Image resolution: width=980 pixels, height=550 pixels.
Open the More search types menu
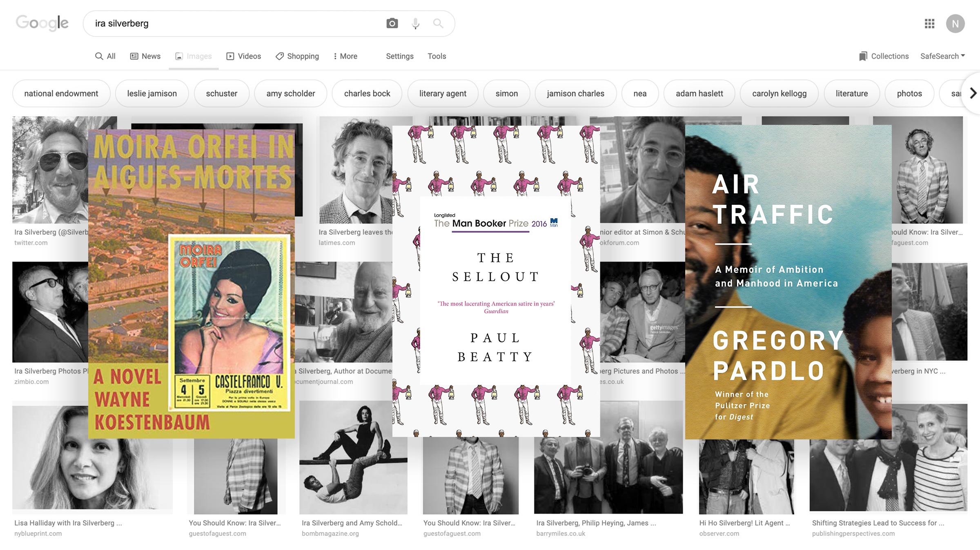[x=345, y=56]
